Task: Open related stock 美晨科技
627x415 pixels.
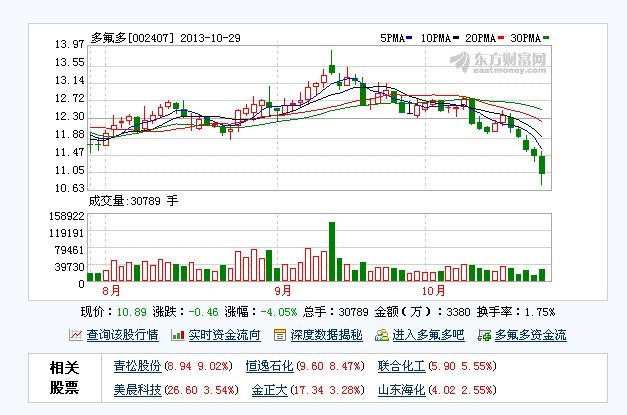Action: click(x=138, y=389)
